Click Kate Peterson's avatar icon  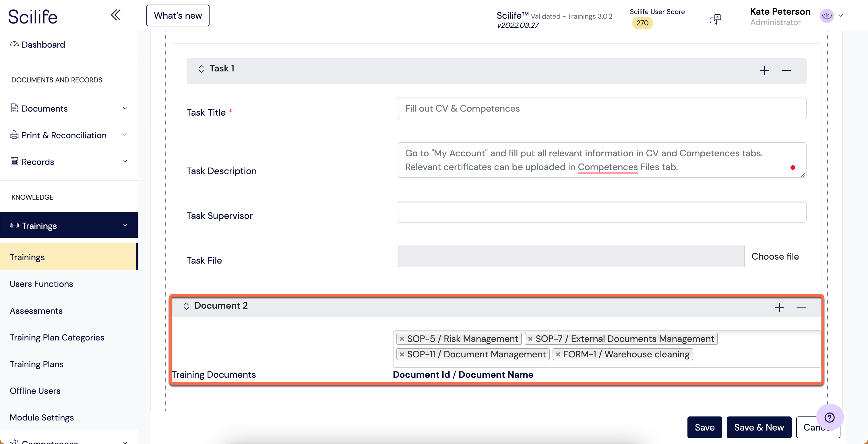coord(827,16)
